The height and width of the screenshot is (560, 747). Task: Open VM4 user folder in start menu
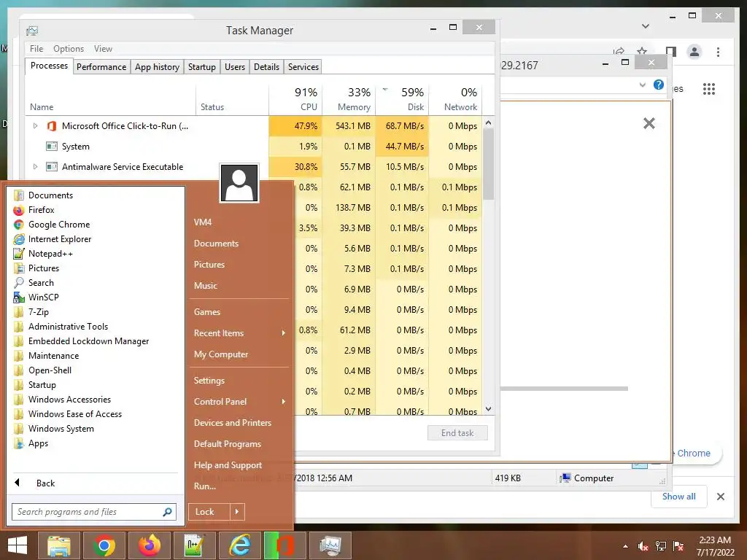[x=203, y=222]
